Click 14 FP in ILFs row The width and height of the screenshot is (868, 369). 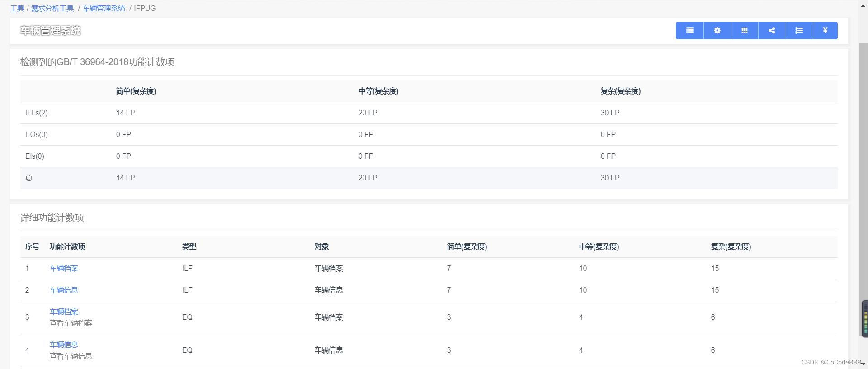[x=125, y=113]
